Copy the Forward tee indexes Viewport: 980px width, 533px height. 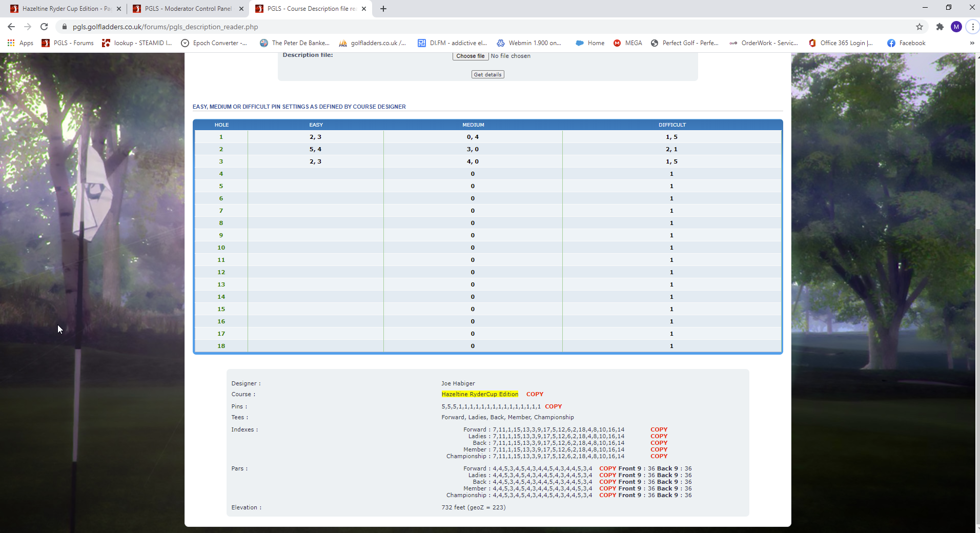click(659, 429)
